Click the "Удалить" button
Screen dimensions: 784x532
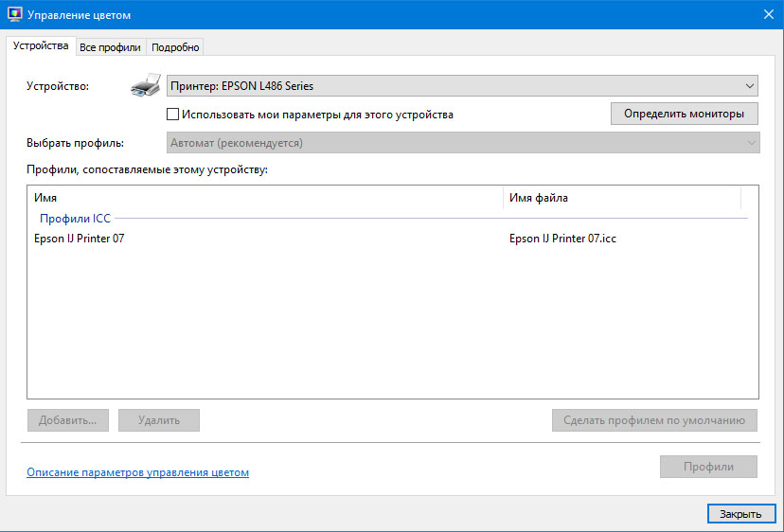pos(158,420)
